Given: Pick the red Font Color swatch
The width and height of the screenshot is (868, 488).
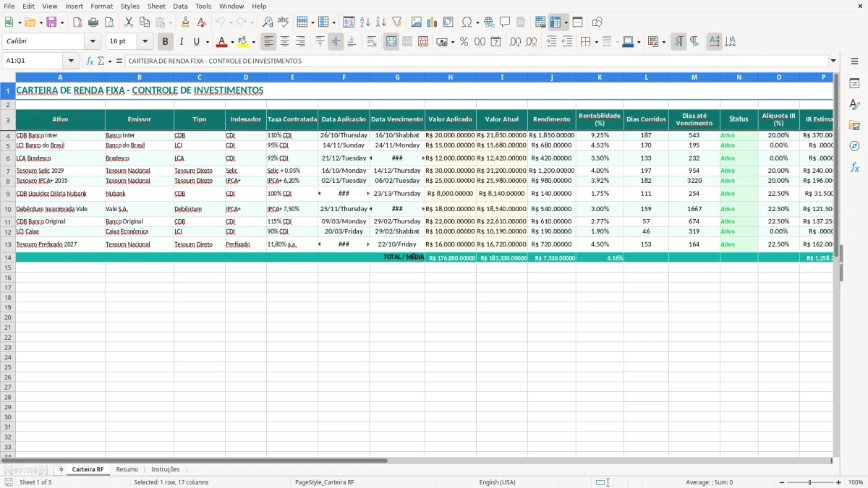Looking at the screenshot, I should pyautogui.click(x=222, y=42).
